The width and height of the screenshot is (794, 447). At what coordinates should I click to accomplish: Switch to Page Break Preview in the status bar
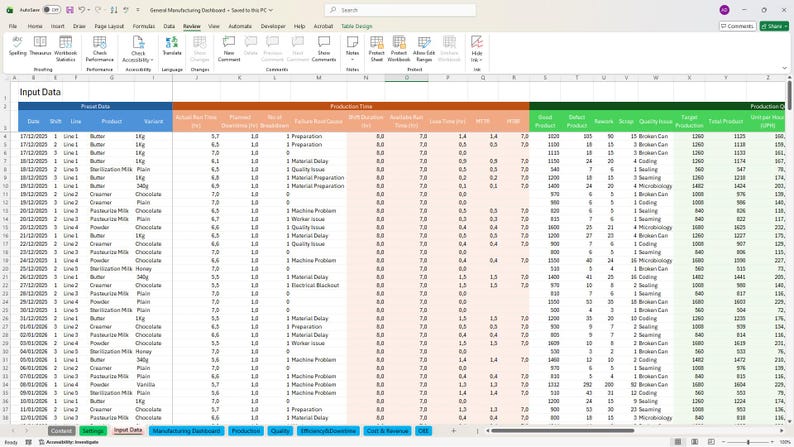711,442
